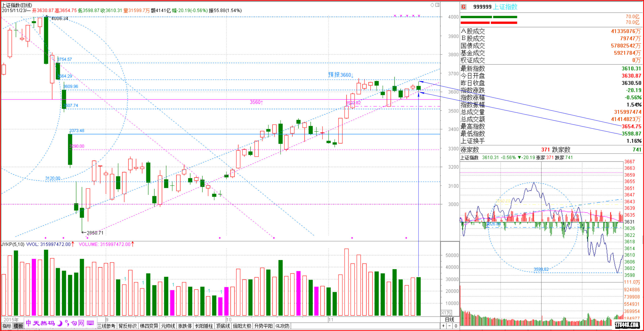This screenshot has width=644, height=331.
Task: Select the 倍阳太极 indicator tab
Action: click(x=242, y=326)
